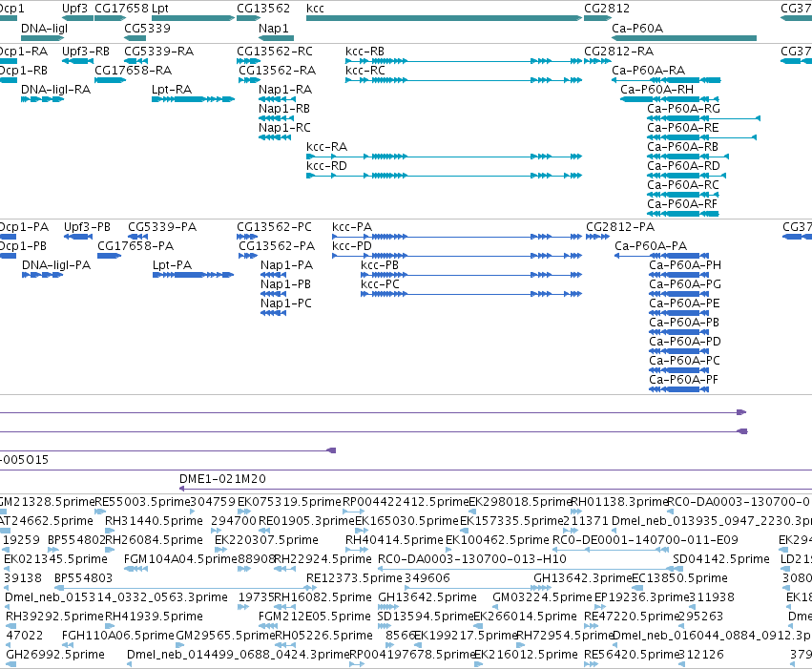Select the Upf3 gene label
This screenshot has height=669, width=812.
coord(74,9)
